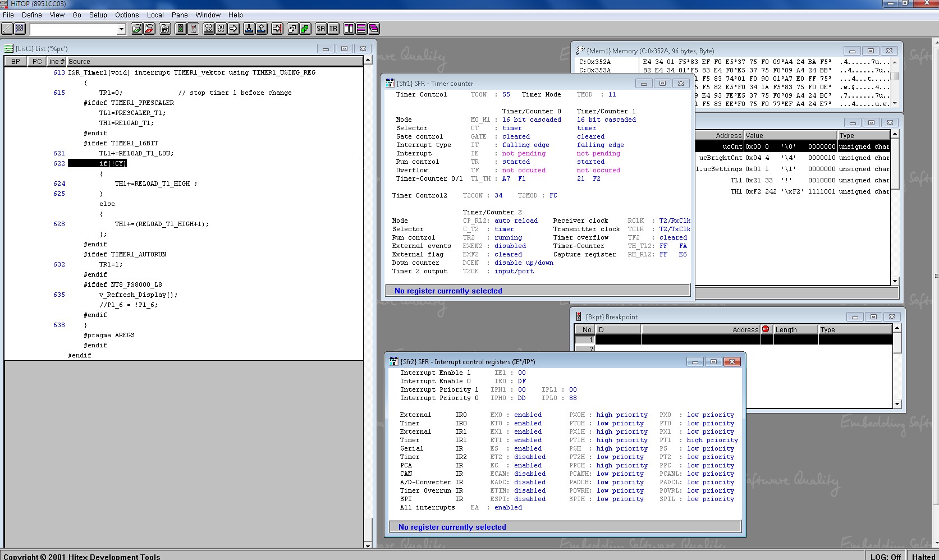This screenshot has width=939, height=560.
Task: Click the gray overlapping windows toolbar icon
Action: click(x=292, y=29)
